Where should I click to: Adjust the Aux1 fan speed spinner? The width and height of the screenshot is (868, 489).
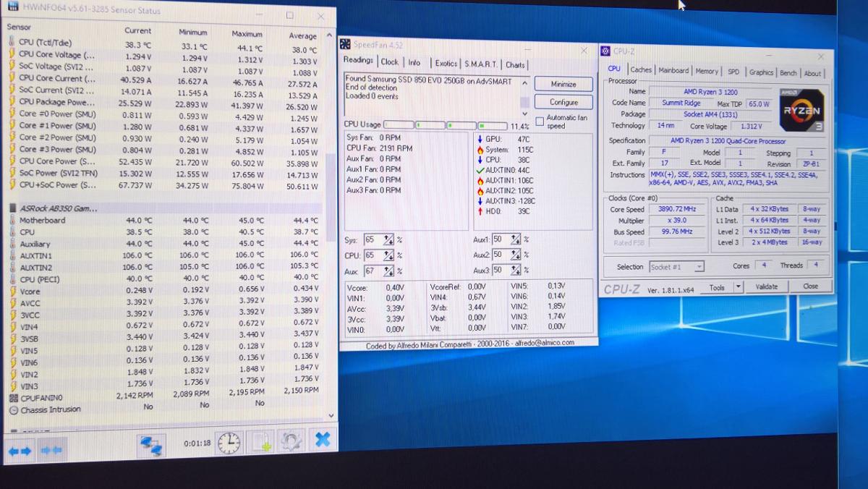pyautogui.click(x=516, y=239)
